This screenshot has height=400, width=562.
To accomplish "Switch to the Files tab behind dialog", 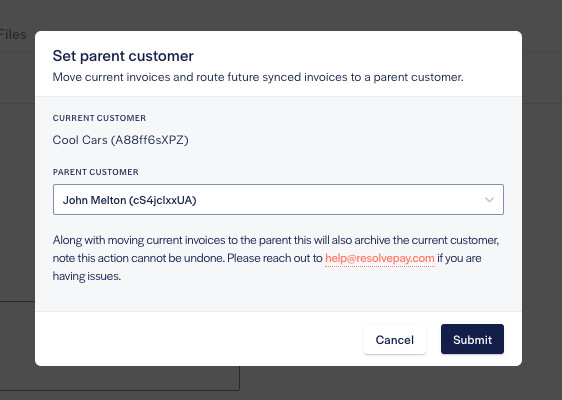I will click(13, 34).
